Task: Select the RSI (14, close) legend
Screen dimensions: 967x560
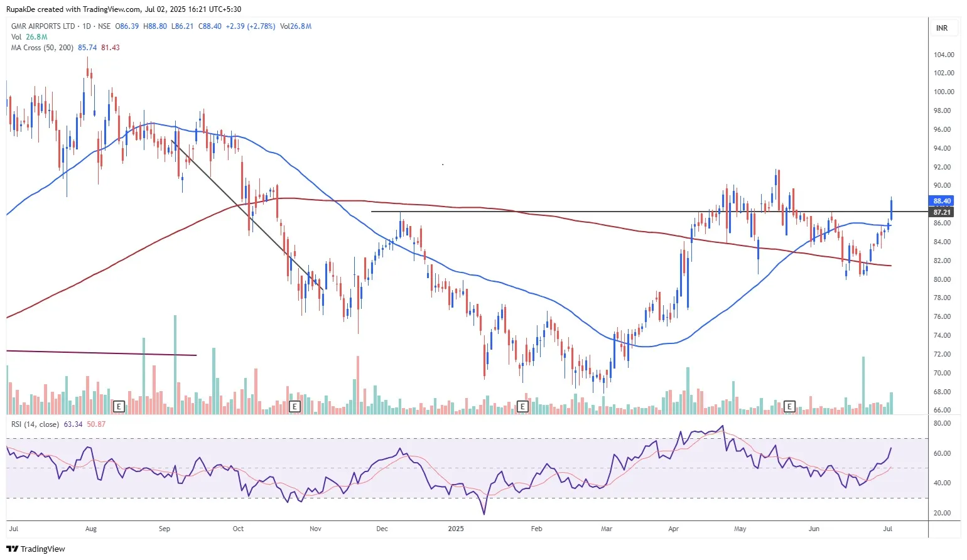Action: 35,424
